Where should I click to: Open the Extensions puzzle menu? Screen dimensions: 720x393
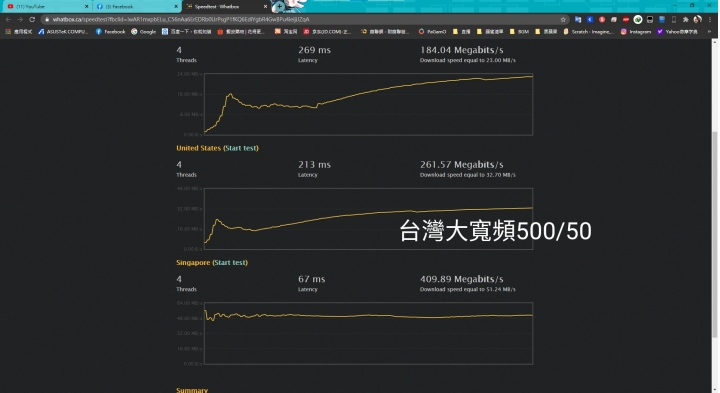click(x=686, y=19)
